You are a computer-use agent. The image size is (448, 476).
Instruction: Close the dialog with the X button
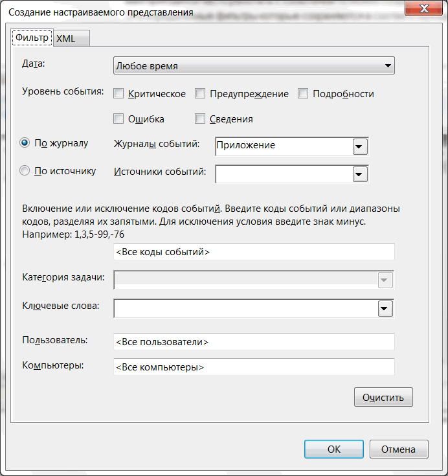point(423,8)
